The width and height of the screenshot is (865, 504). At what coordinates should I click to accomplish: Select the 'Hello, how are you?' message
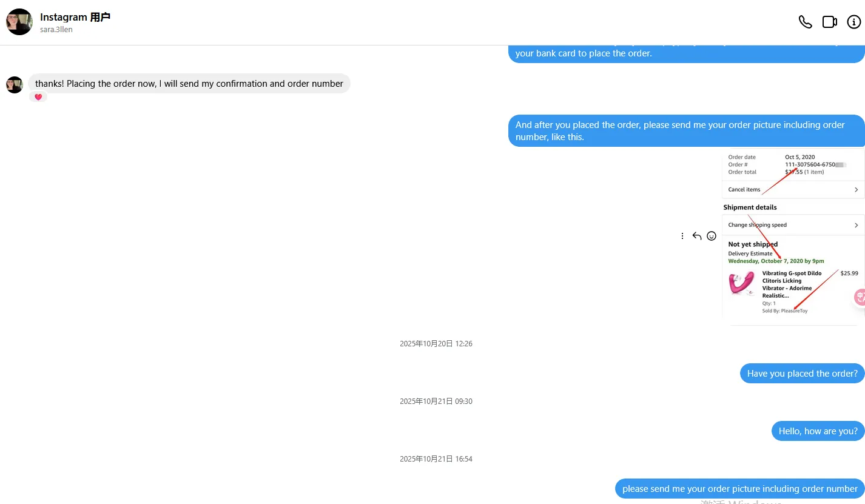pyautogui.click(x=818, y=431)
